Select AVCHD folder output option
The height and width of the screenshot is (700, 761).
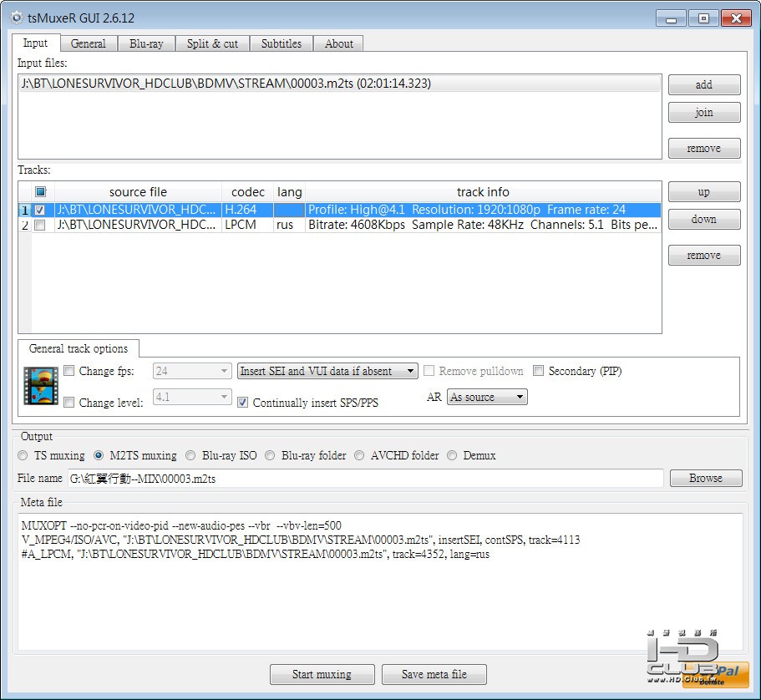[x=360, y=455]
